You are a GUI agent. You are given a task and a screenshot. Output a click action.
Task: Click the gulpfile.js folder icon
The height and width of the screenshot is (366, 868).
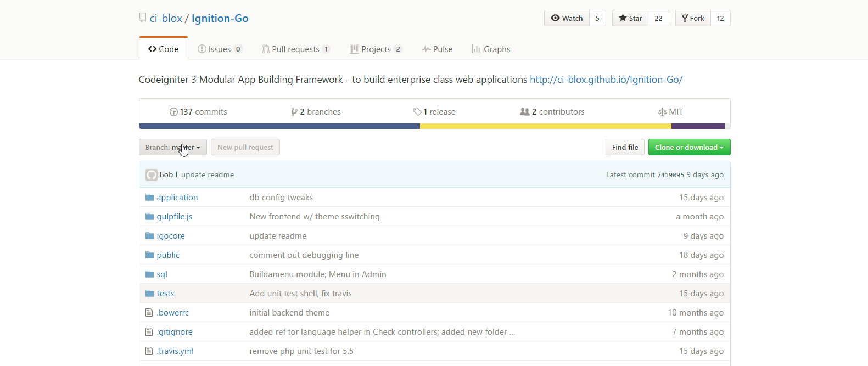point(149,216)
